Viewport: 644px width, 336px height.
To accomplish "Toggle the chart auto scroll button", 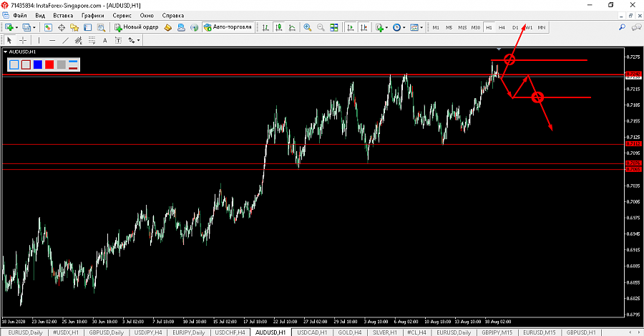I will pos(350,27).
